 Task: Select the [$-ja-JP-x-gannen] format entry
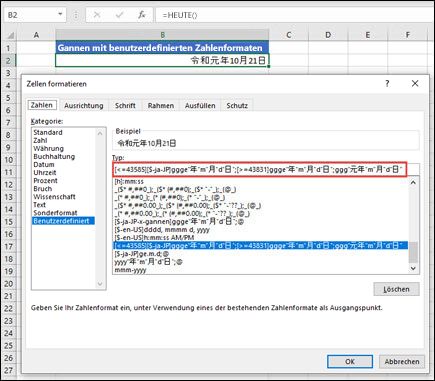pyautogui.click(x=260, y=221)
